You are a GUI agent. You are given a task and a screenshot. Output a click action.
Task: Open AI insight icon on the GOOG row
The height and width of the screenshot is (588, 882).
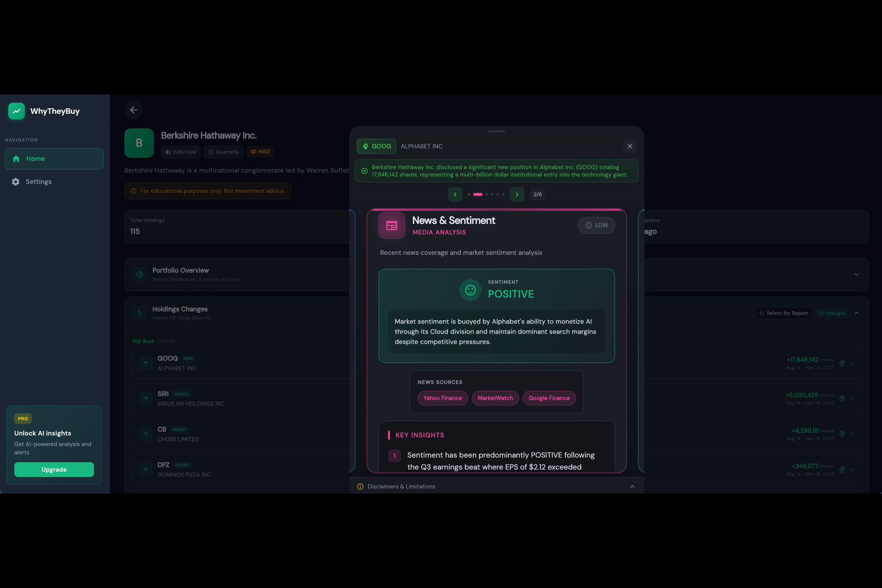tap(842, 363)
